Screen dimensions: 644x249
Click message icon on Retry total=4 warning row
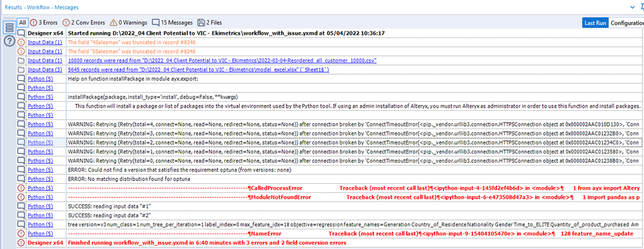click(21, 124)
